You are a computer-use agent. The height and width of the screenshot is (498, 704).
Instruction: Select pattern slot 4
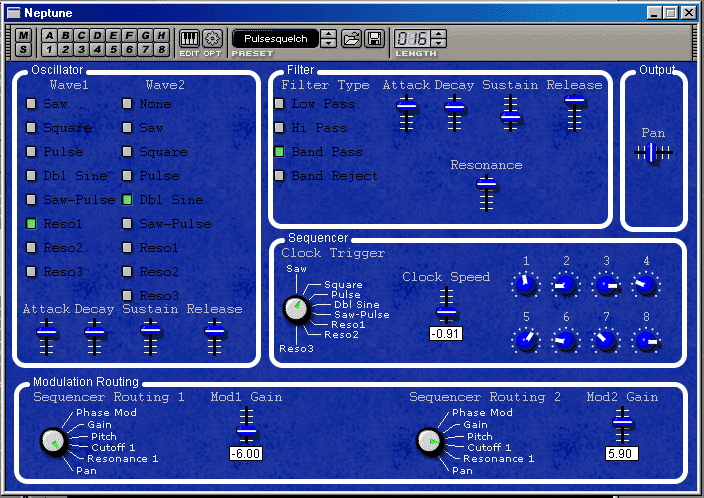[x=97, y=49]
